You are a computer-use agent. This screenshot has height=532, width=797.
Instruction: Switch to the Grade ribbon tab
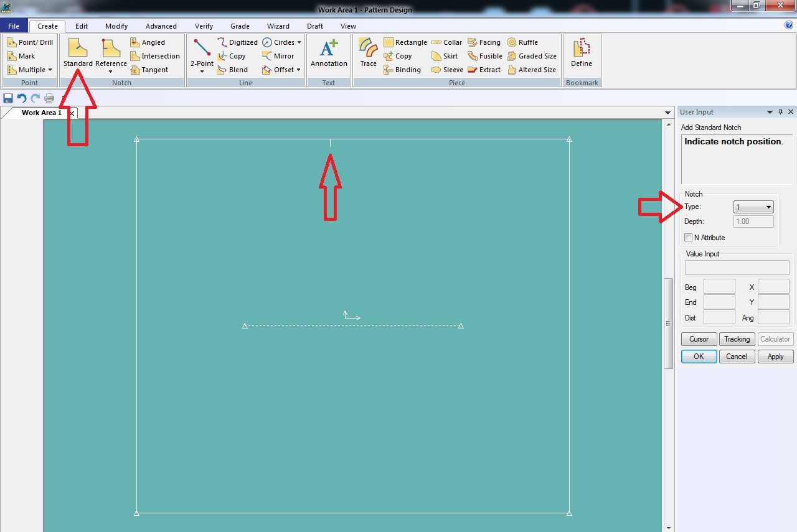point(240,26)
